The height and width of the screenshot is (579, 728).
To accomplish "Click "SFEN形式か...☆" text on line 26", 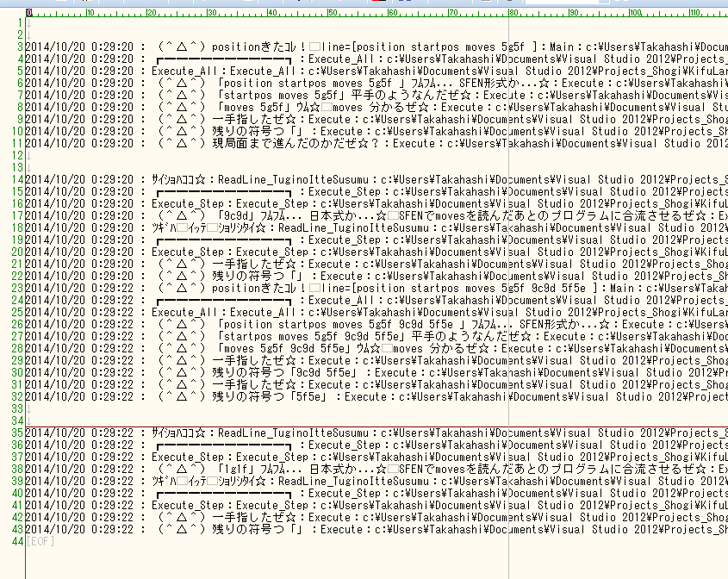I will (x=564, y=325).
